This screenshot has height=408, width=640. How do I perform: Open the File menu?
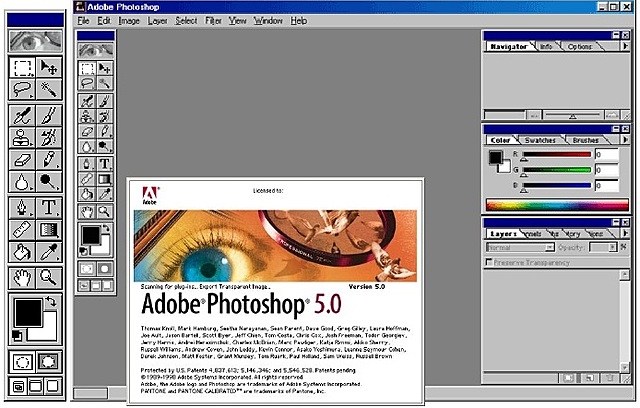pos(83,21)
